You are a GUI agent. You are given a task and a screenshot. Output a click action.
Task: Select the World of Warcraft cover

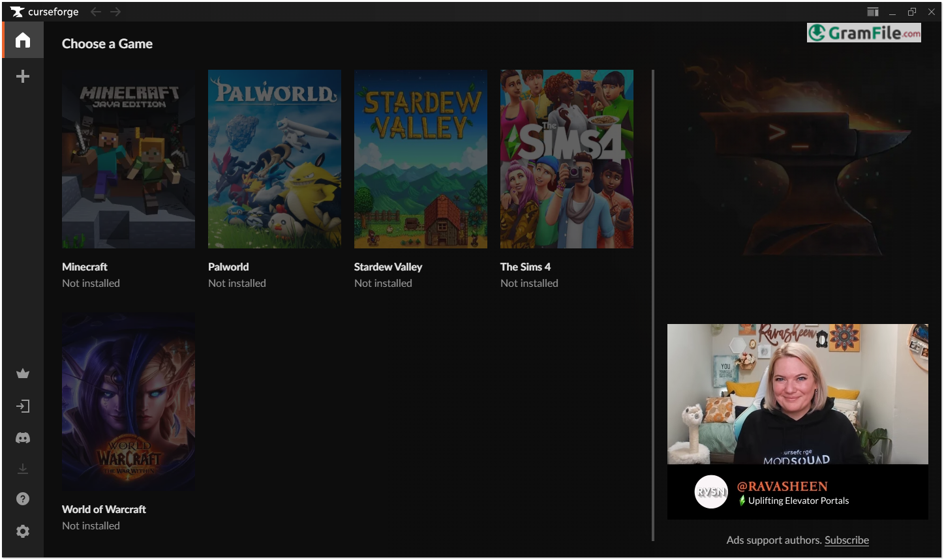129,402
